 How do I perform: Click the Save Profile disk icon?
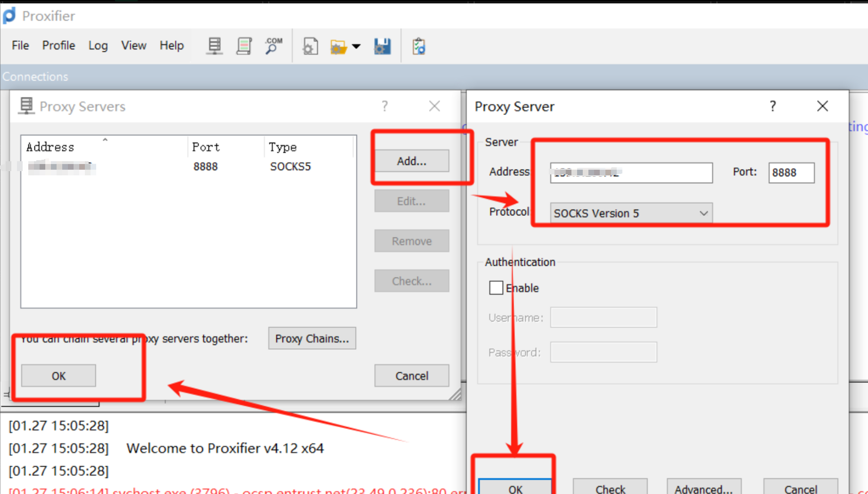[382, 46]
